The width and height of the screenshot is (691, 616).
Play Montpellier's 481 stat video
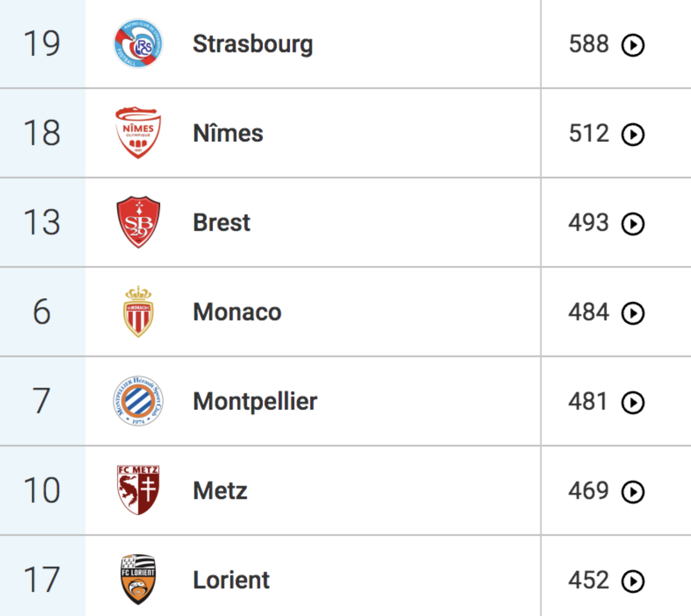[x=633, y=403]
